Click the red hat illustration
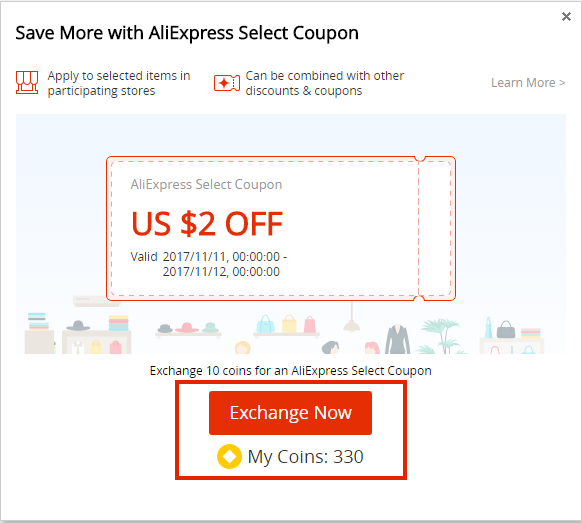 pos(187,327)
